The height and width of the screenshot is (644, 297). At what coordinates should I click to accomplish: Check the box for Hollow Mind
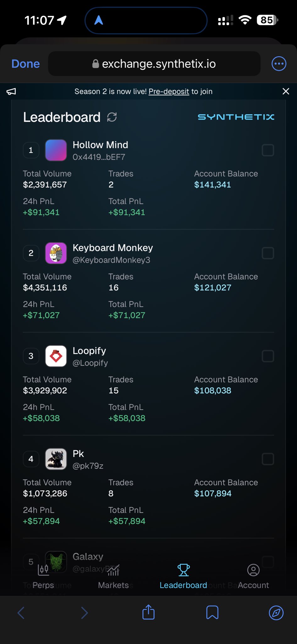(x=268, y=150)
